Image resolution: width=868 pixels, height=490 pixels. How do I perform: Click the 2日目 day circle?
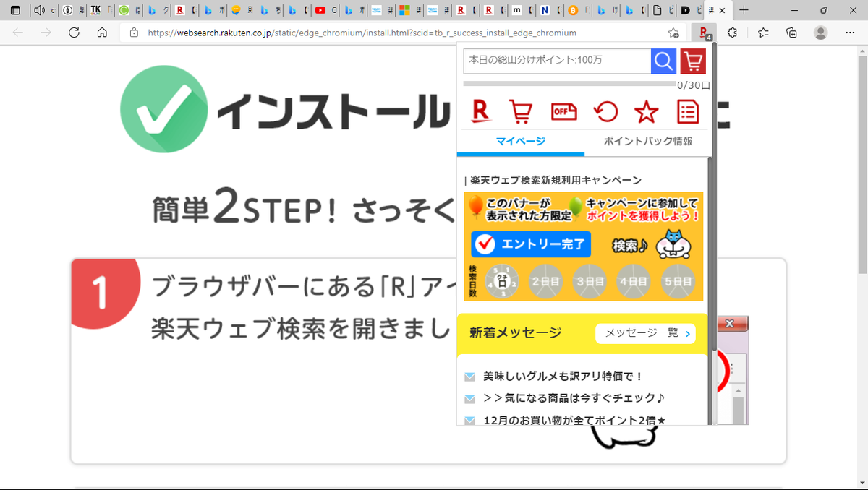pos(545,282)
